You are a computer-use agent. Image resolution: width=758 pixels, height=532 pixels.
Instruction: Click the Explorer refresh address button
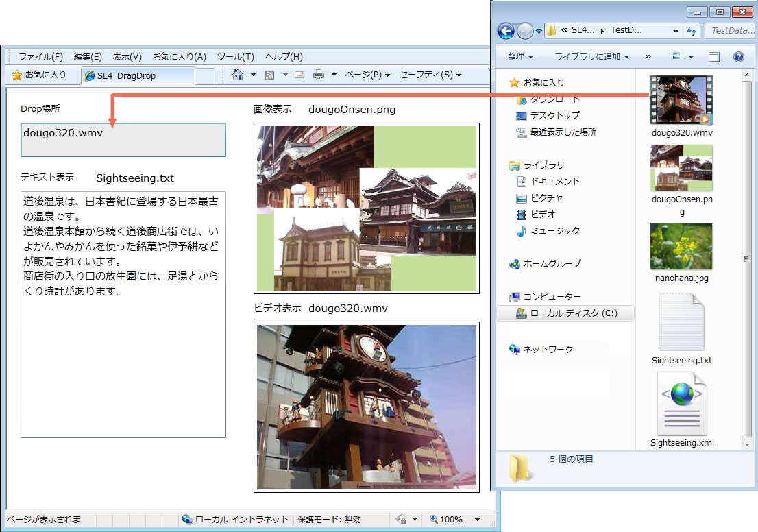[x=692, y=31]
